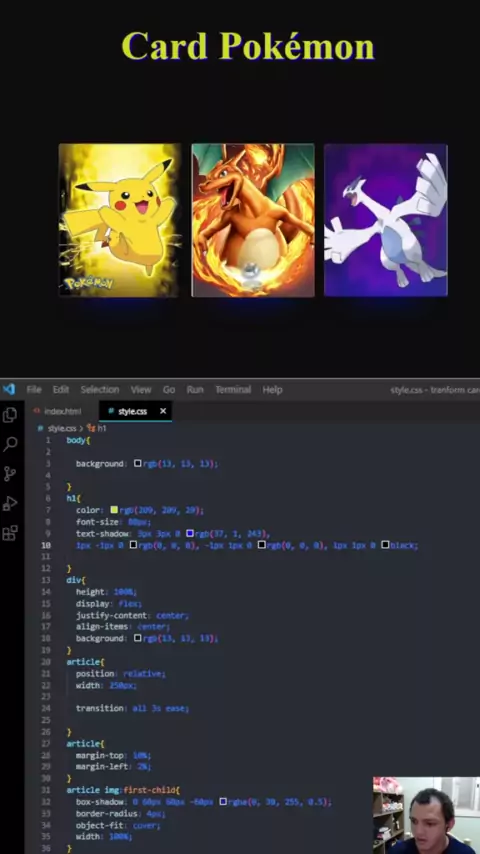The height and width of the screenshot is (854, 480).
Task: Click 'text-shadow' property on line 9
Action: (x=102, y=533)
